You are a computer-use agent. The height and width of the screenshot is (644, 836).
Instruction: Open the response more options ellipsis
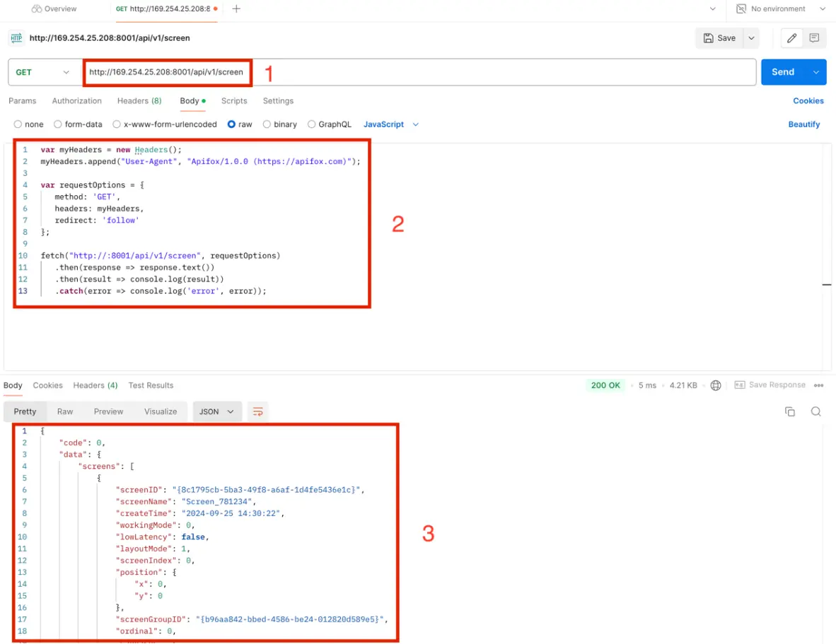(819, 385)
